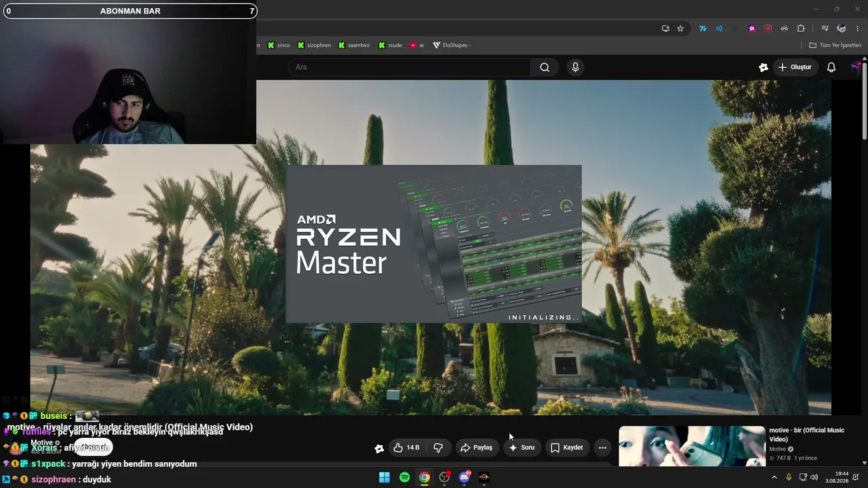
Task: Open the Ryzen Master taskbar icon
Action: tap(484, 477)
